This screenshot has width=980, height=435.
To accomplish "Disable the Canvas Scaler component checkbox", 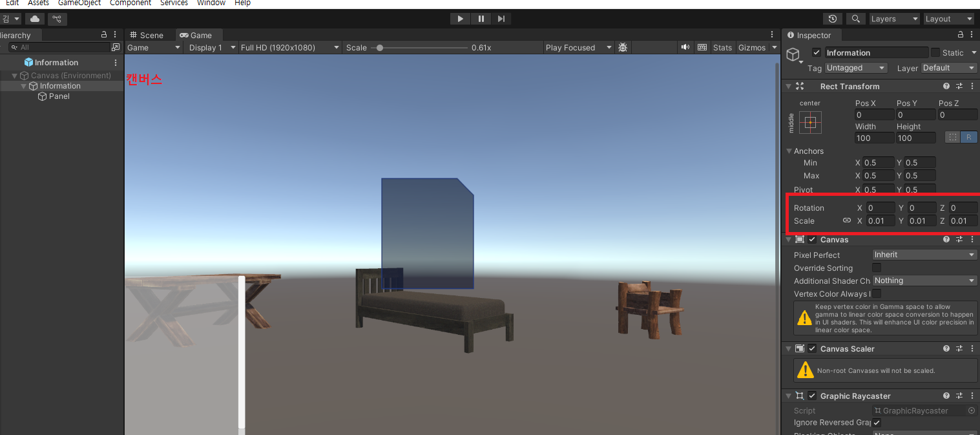I will coord(812,348).
